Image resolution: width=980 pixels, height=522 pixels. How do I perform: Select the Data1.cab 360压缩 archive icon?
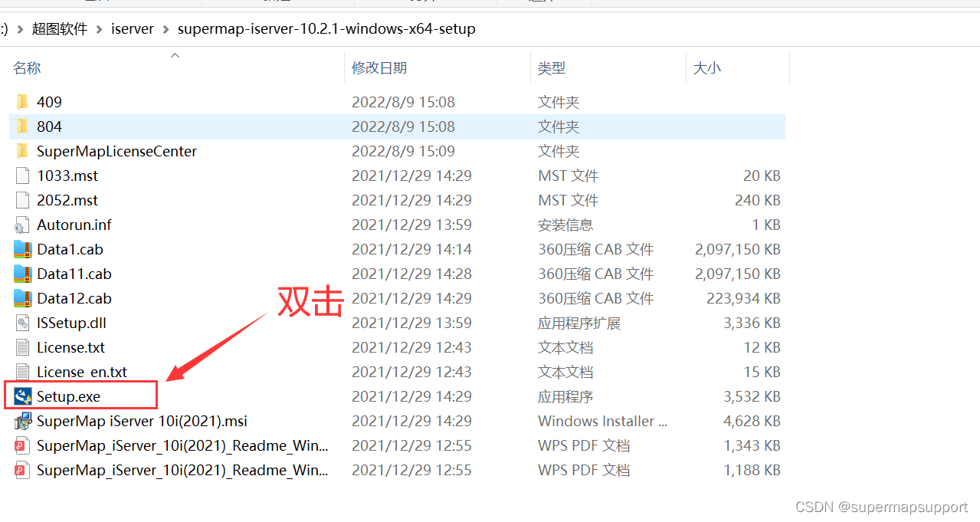click(x=22, y=249)
